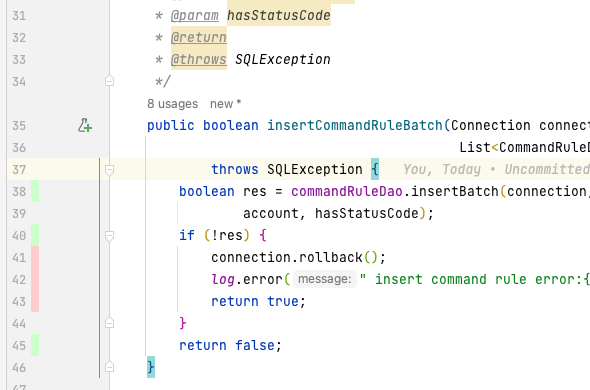590x390 pixels.
Task: Click the highlighted closing brace on line 46
Action: click(x=151, y=367)
